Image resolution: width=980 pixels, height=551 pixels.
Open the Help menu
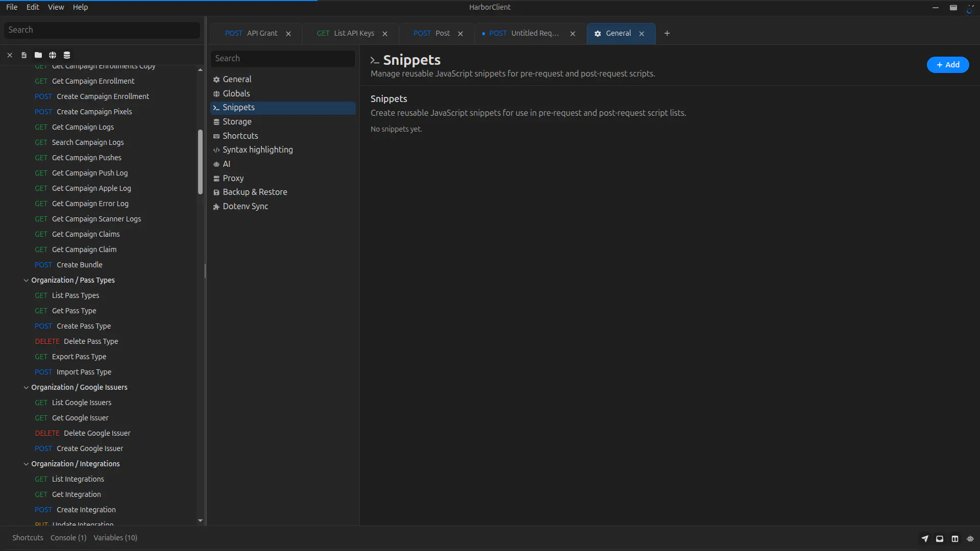pyautogui.click(x=80, y=7)
